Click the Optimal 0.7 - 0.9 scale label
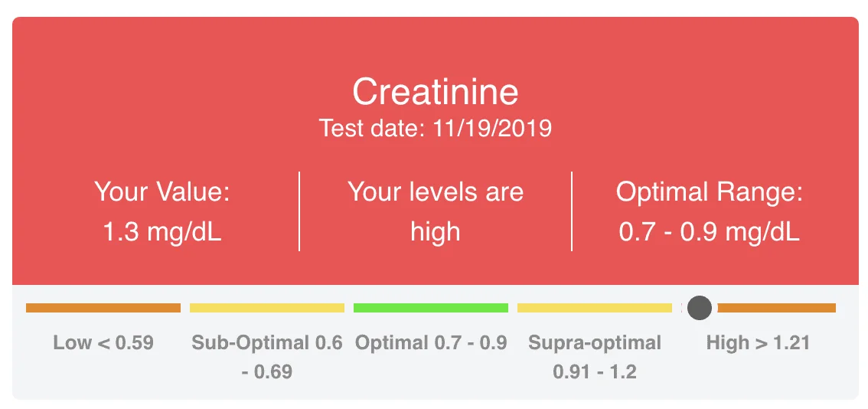The image size is (868, 409). (x=431, y=343)
